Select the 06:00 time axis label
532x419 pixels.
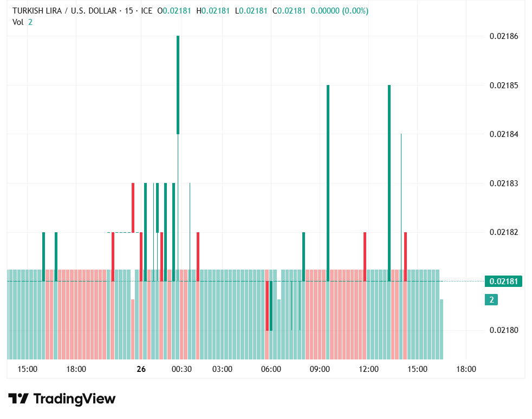271,369
